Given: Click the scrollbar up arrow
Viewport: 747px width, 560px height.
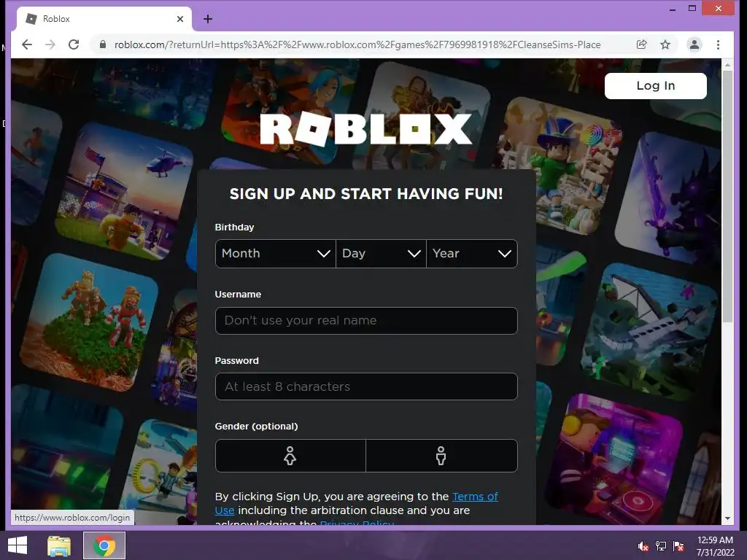Looking at the screenshot, I should point(727,64).
